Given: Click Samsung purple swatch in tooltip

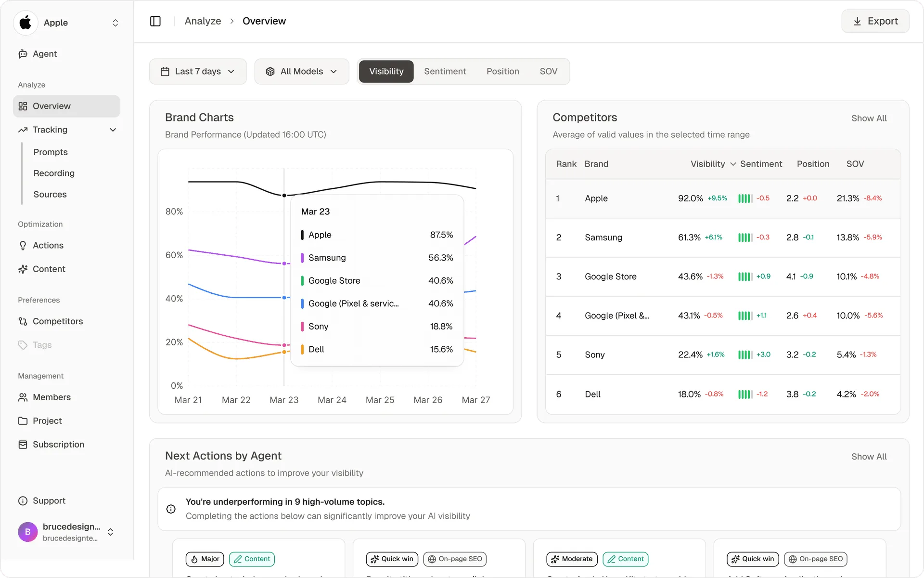Looking at the screenshot, I should tap(302, 258).
